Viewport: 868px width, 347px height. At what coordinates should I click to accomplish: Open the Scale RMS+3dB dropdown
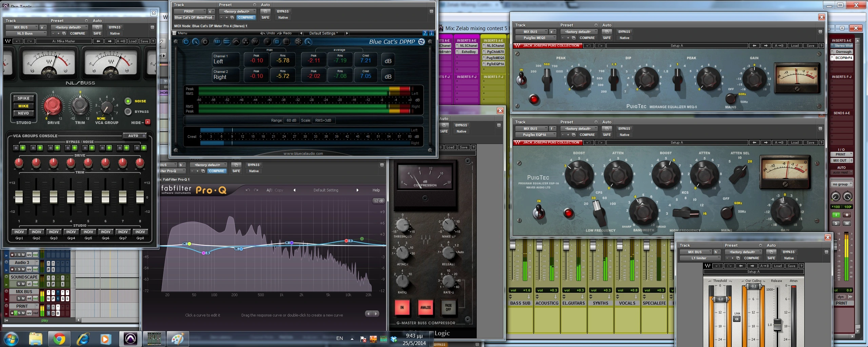click(x=323, y=120)
